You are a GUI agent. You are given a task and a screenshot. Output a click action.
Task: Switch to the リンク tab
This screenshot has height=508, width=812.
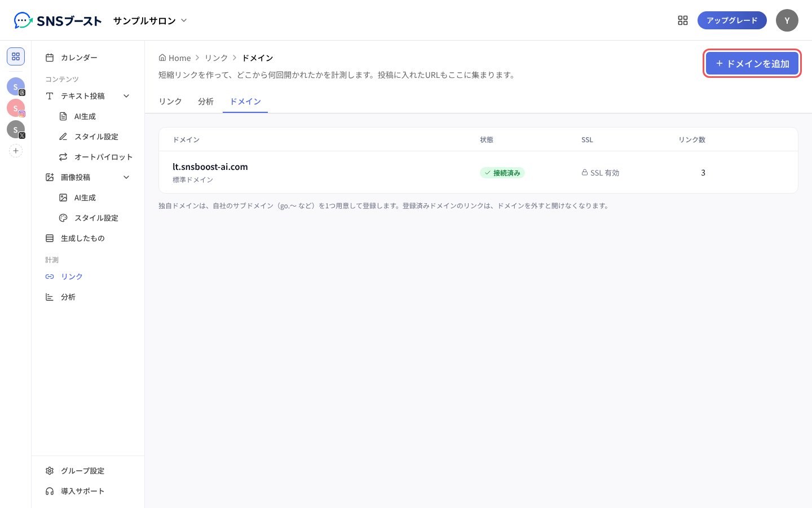point(170,102)
